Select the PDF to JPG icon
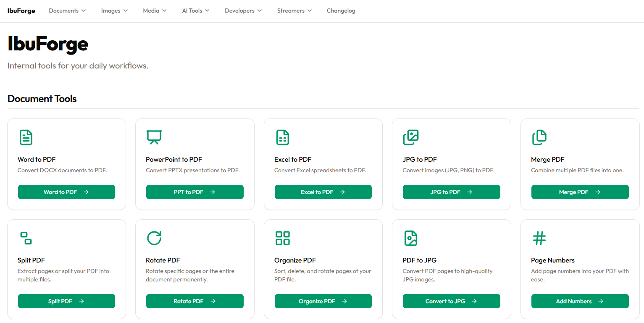 point(411,238)
